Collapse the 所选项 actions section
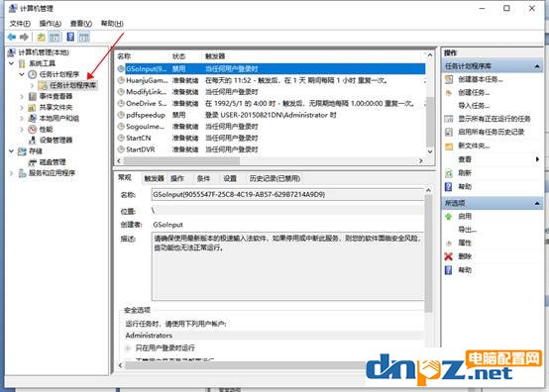 tap(537, 203)
